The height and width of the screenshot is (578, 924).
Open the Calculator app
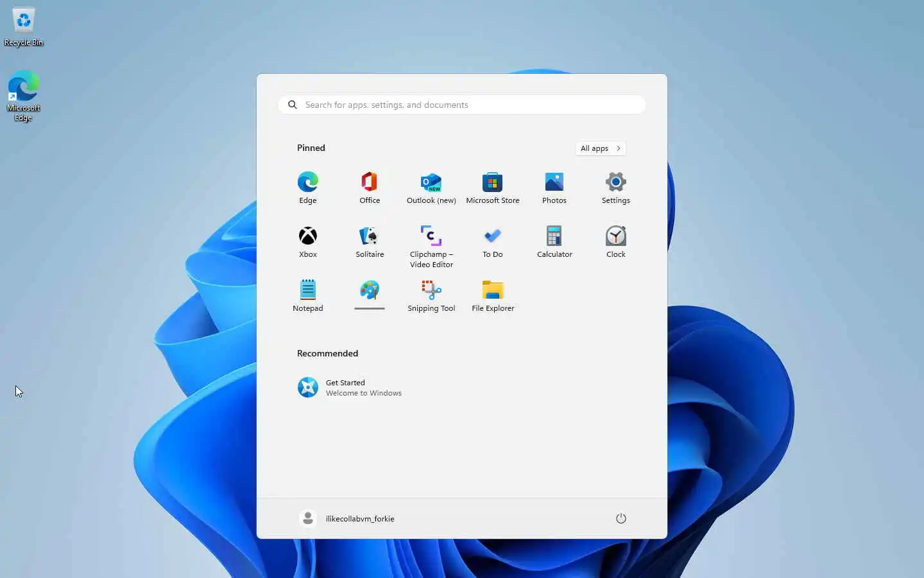click(x=554, y=241)
